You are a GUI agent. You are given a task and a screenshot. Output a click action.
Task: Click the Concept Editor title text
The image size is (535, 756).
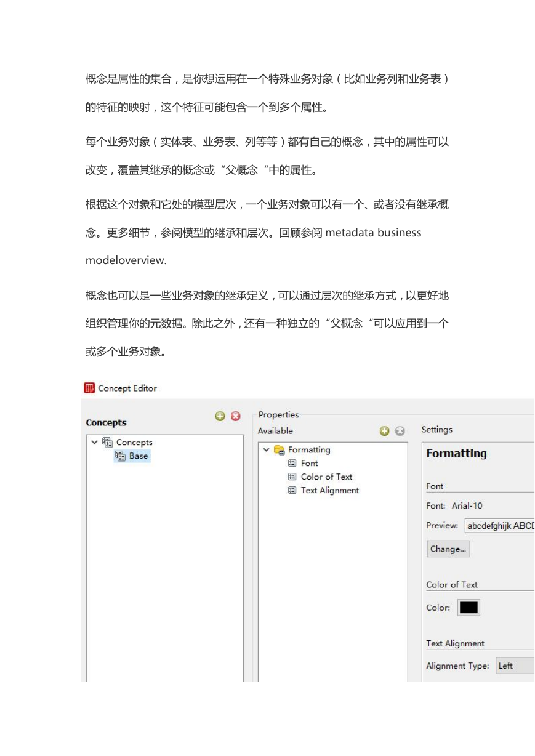tap(127, 388)
